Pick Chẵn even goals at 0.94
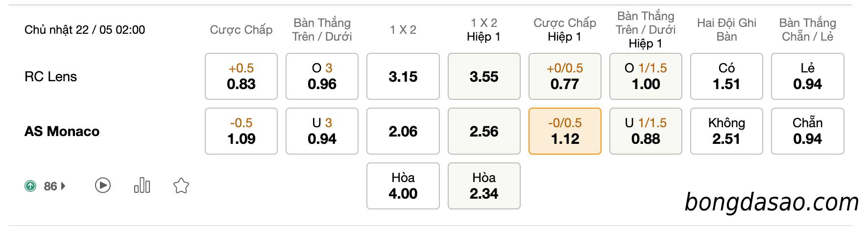The width and height of the screenshot is (868, 228). [x=808, y=131]
